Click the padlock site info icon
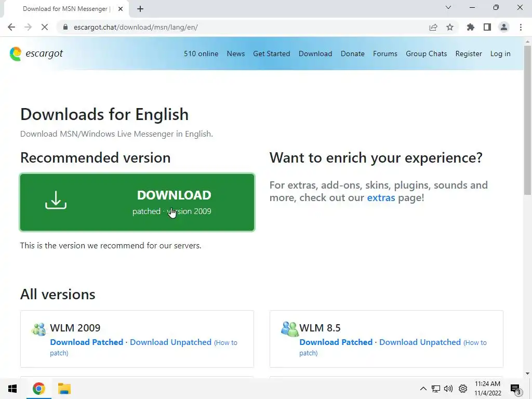This screenshot has width=532, height=399. coord(65,27)
